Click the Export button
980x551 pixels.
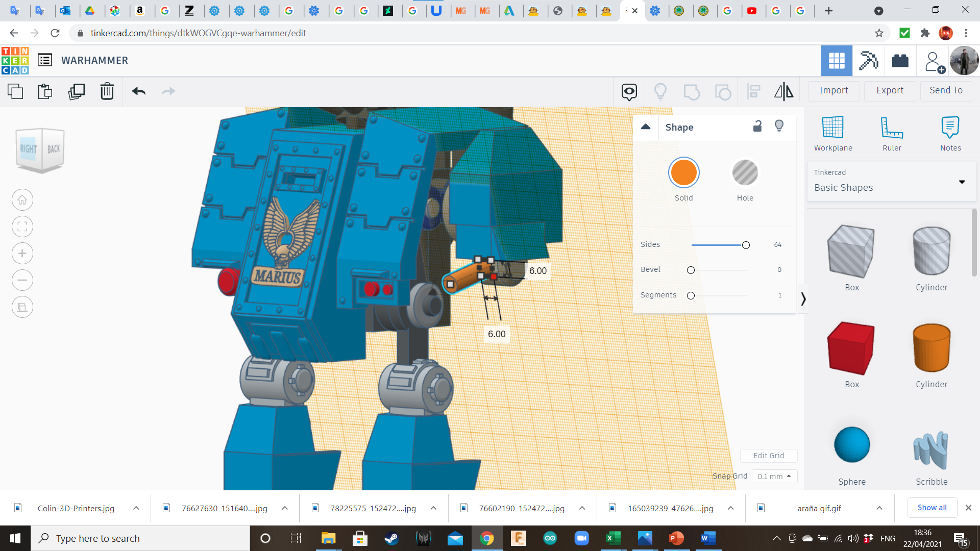[x=890, y=90]
